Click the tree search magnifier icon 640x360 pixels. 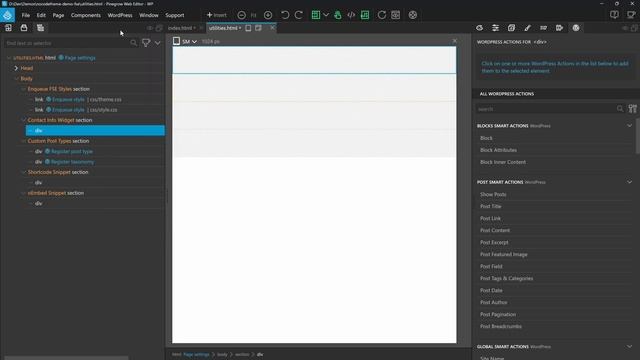pyautogui.click(x=133, y=43)
